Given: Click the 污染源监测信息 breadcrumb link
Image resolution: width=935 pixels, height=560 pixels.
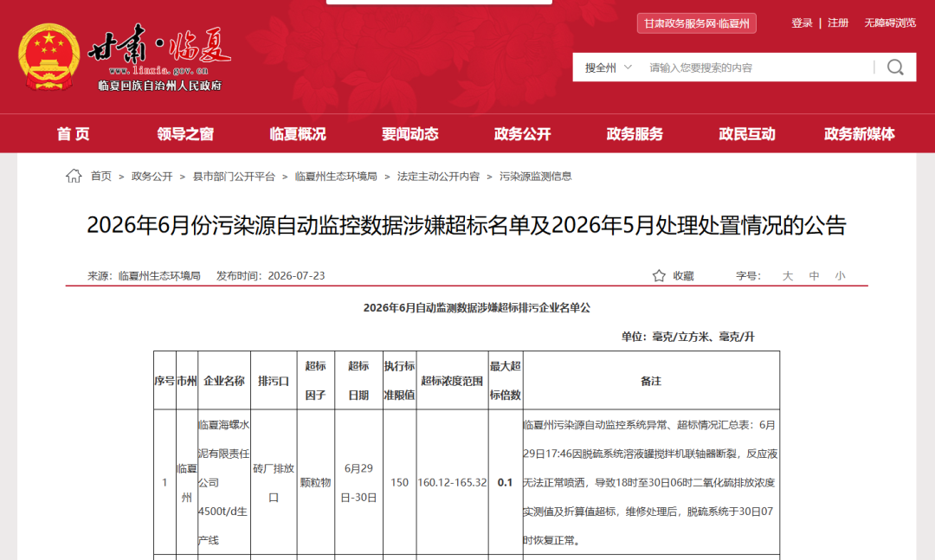Looking at the screenshot, I should click(536, 176).
